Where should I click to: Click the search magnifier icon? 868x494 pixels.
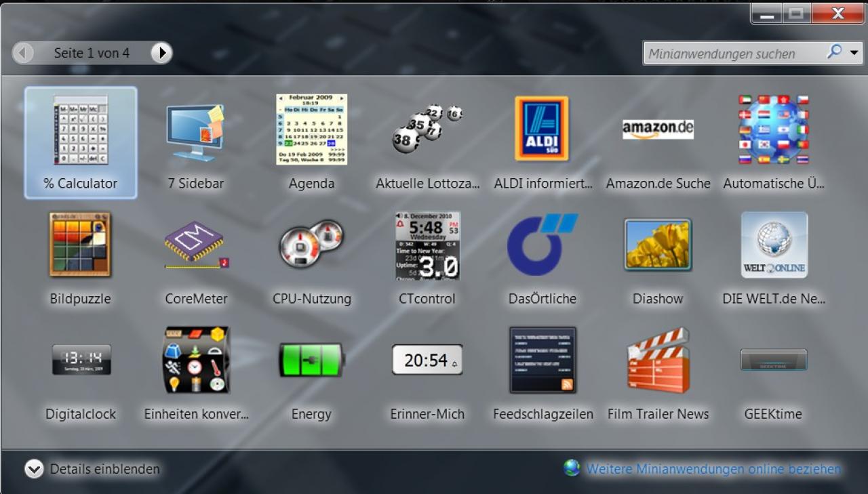835,52
